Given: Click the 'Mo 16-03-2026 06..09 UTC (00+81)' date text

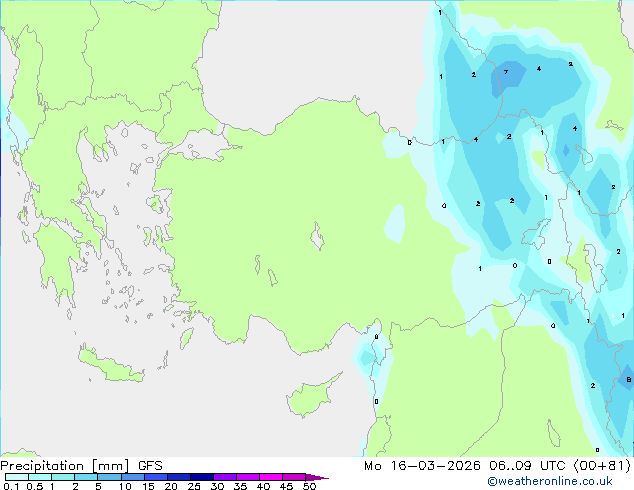Looking at the screenshot, I should click(x=497, y=466).
